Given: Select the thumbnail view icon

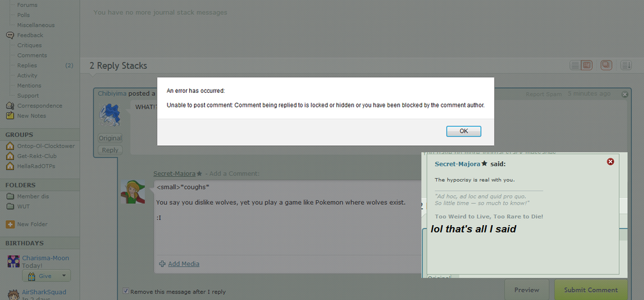Looking at the screenshot, I should (x=586, y=65).
